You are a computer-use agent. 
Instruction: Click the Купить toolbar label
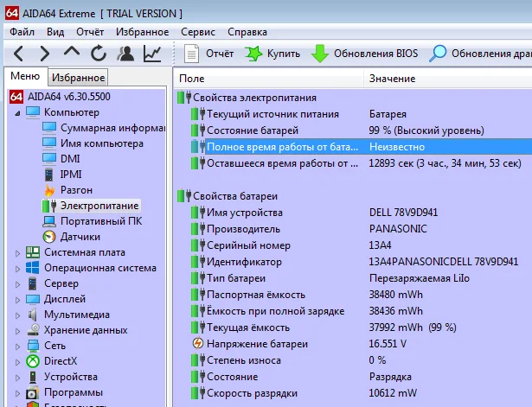point(284,54)
